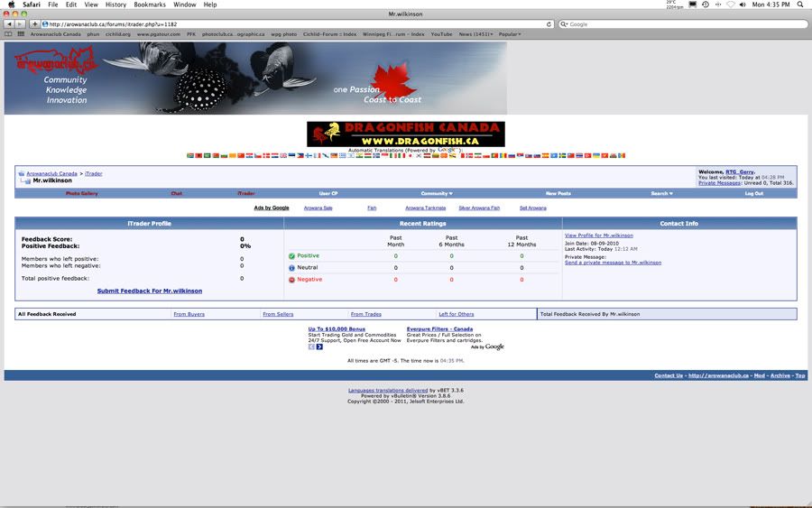Open the bookmarks book icon in bookmarks bar

tap(9, 34)
